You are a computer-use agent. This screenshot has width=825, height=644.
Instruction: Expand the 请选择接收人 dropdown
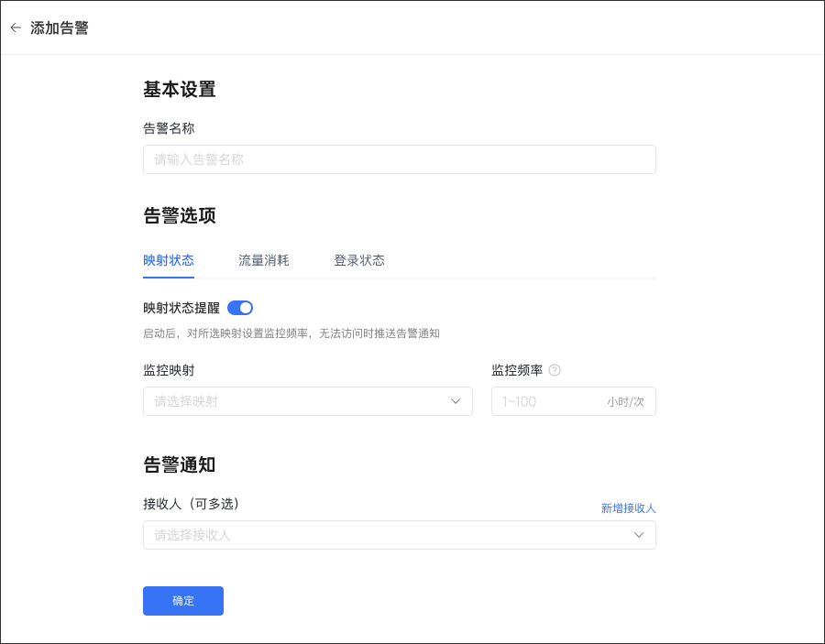(x=385, y=535)
